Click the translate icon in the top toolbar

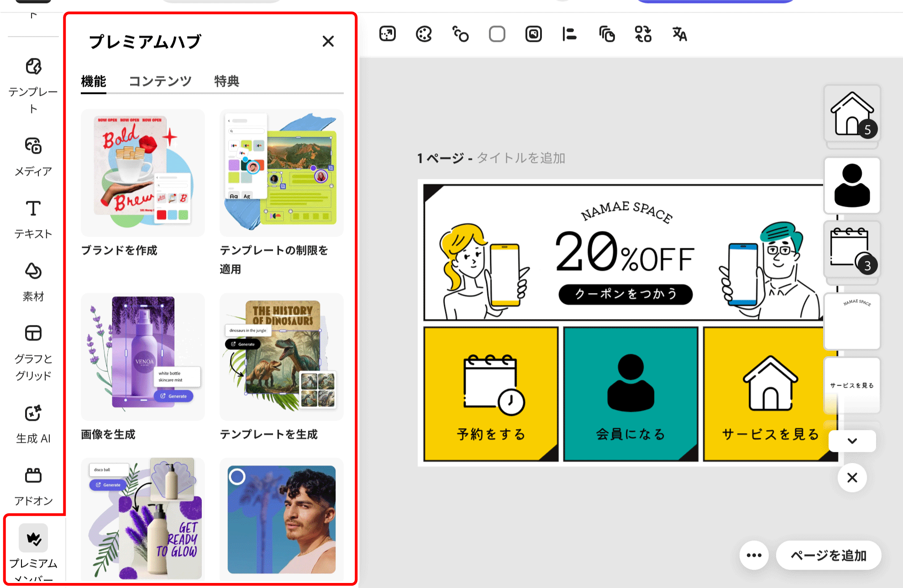point(678,34)
